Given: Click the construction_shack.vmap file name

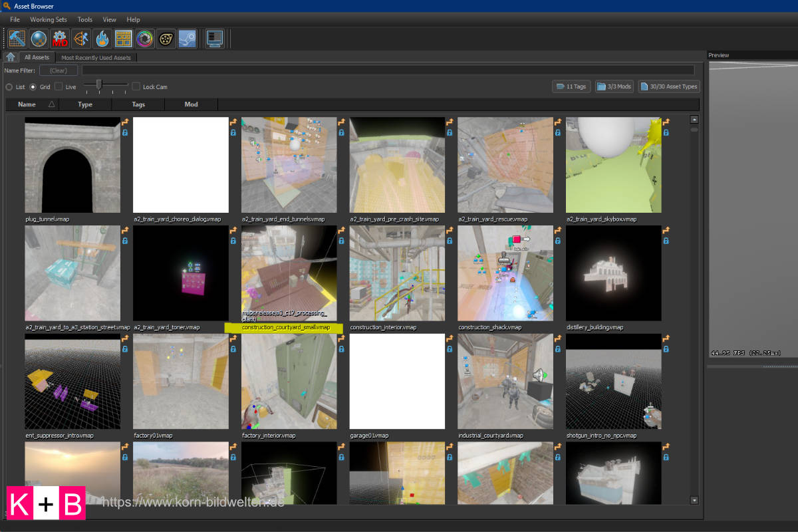Looking at the screenshot, I should coord(490,327).
